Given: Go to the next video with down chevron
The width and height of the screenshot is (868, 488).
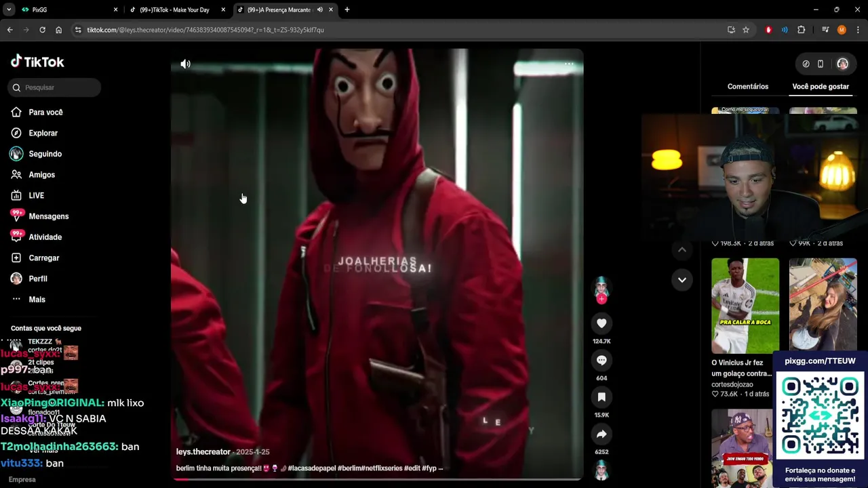Looking at the screenshot, I should [682, 279].
